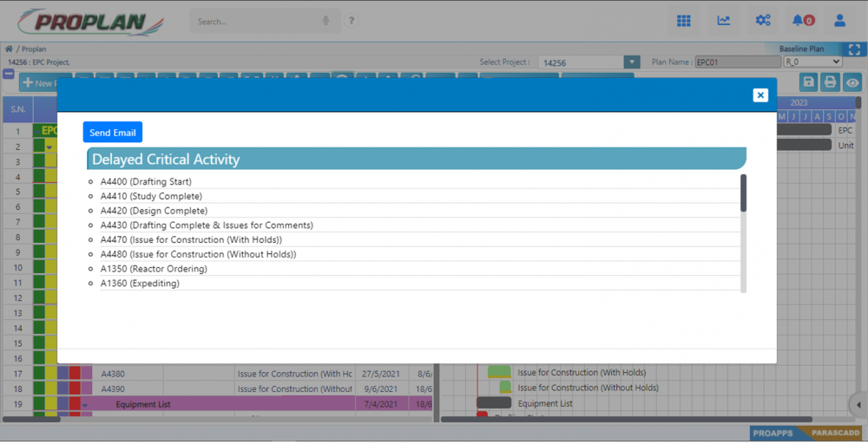Viewport: 868px width, 444px height.
Task: Click the Select Project field showing 14256
Action: click(581, 62)
